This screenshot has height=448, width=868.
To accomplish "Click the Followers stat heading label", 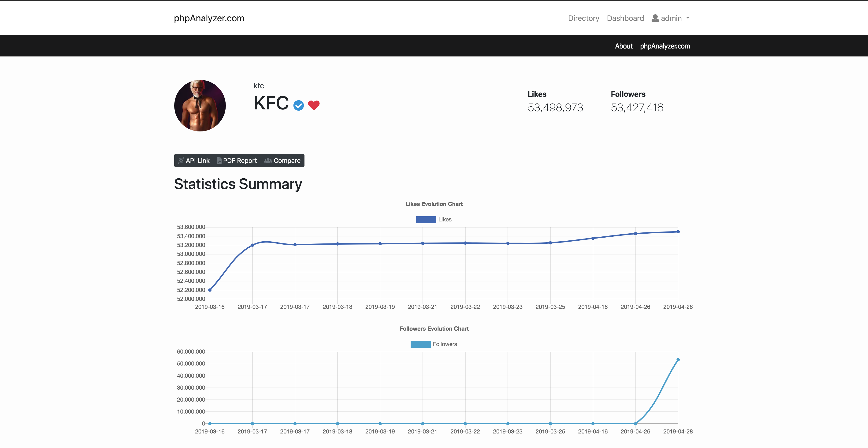I will (x=628, y=94).
